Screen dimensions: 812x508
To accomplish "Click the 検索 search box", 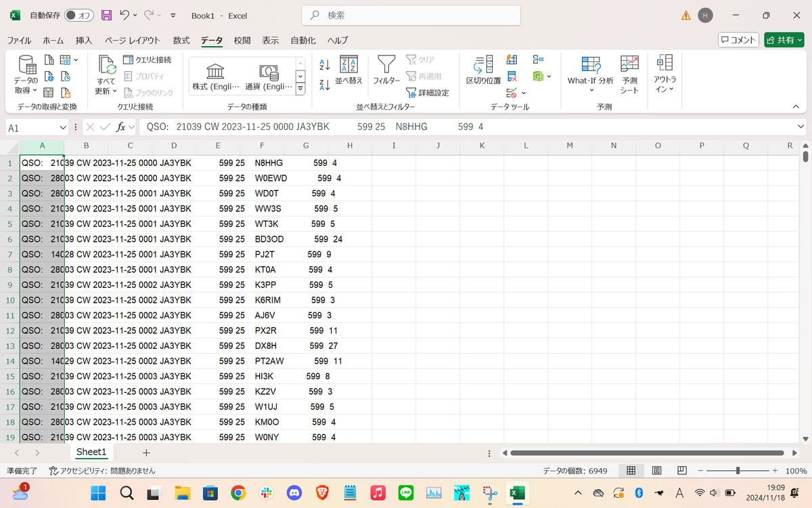I will pyautogui.click(x=411, y=15).
